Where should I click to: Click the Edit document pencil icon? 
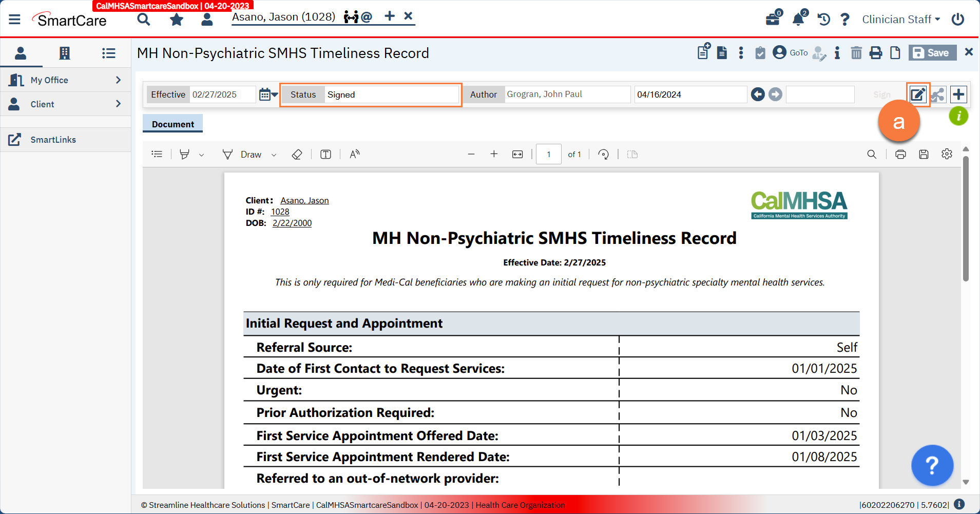[x=917, y=94]
